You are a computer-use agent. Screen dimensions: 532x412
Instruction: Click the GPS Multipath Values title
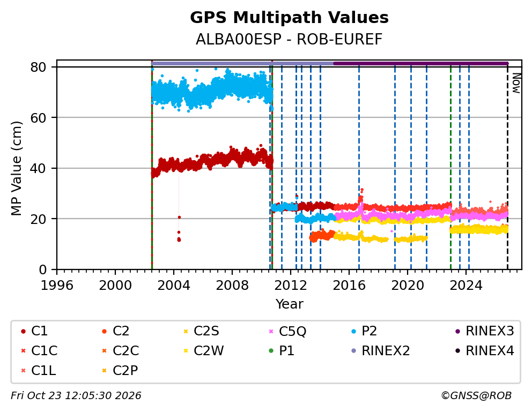coord(289,17)
